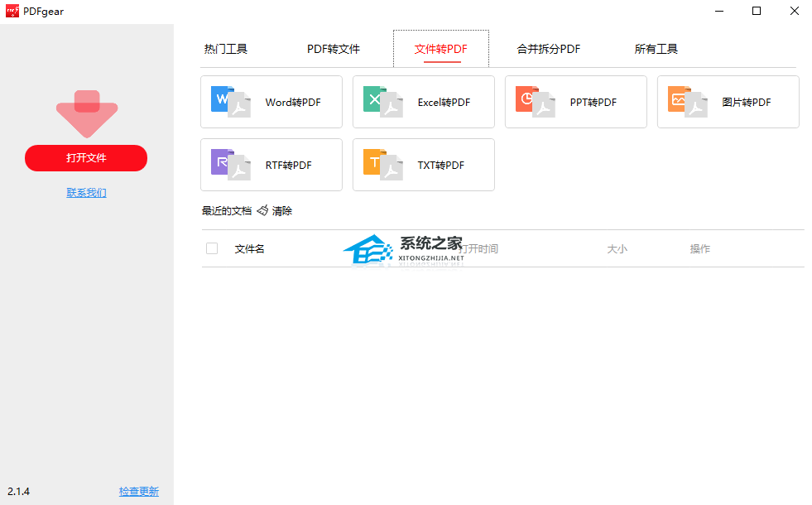Open the 联系我们 link
Viewport: 812px width, 505px height.
coord(86,193)
